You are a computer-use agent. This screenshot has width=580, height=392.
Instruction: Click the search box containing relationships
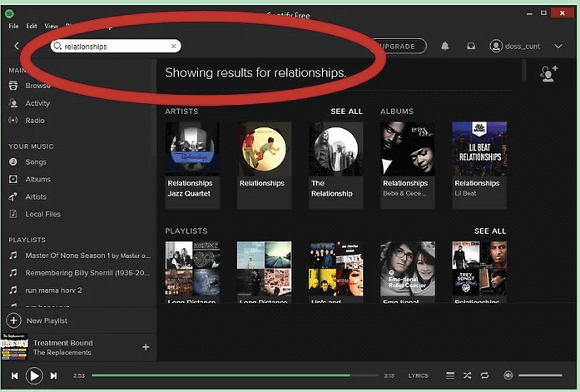tap(116, 47)
